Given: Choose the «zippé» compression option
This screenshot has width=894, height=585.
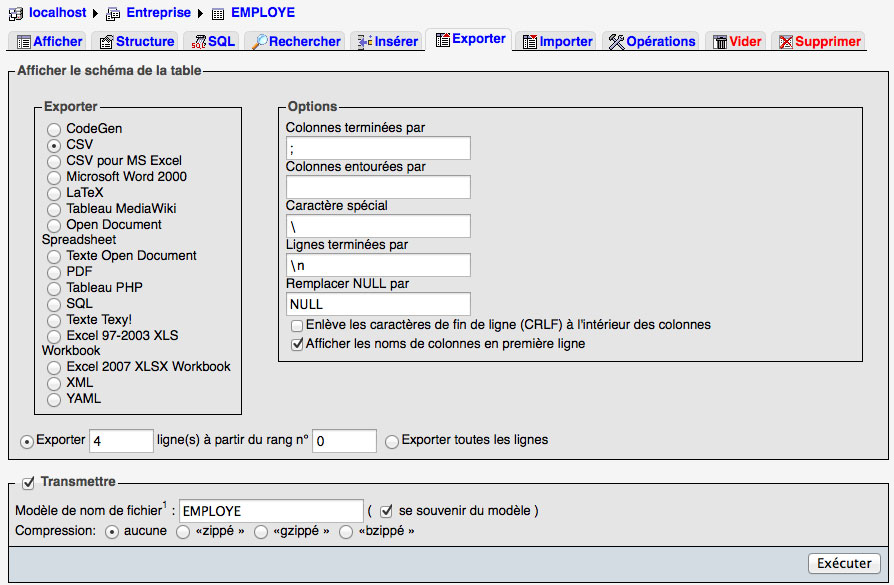Looking at the screenshot, I should 183,531.
